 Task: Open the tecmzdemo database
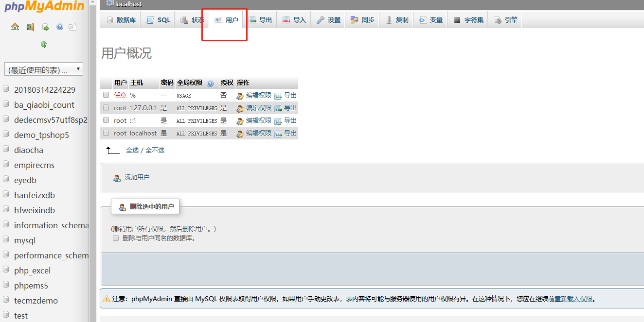(36, 300)
